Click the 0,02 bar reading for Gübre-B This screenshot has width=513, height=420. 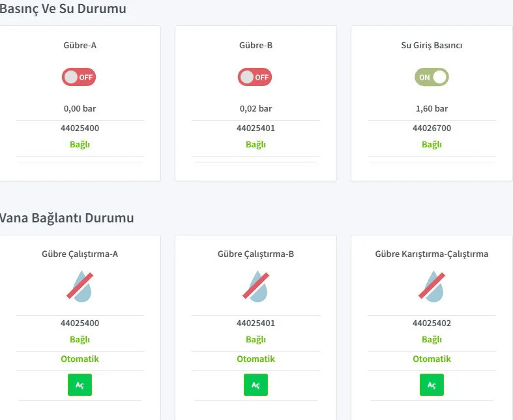pos(256,108)
